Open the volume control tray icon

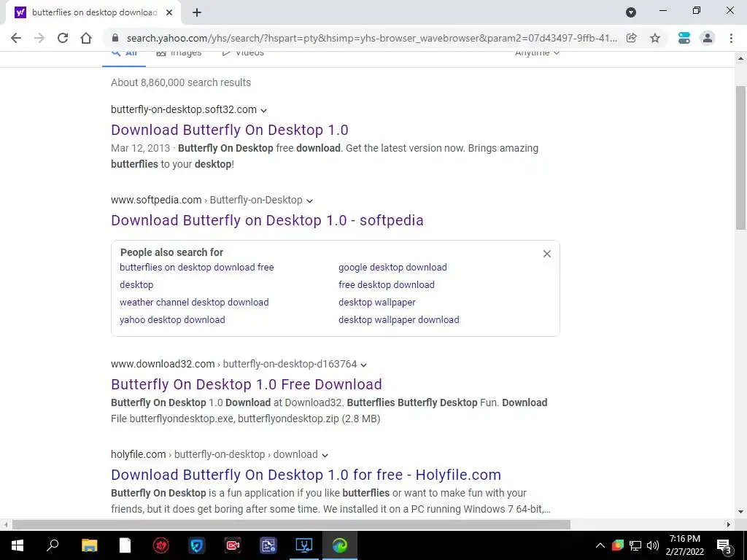point(653,545)
